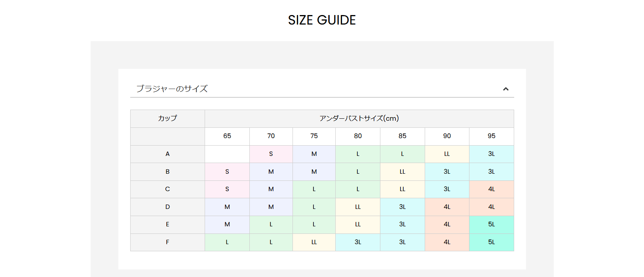Click the 4L cell in row C
Image resolution: width=644 pixels, height=277 pixels.
coord(492,189)
